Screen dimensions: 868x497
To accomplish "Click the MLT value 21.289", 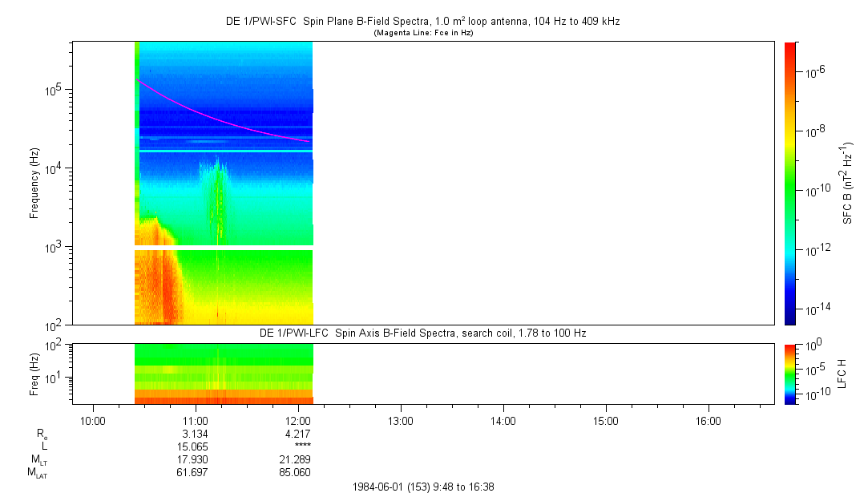I will (x=296, y=459).
